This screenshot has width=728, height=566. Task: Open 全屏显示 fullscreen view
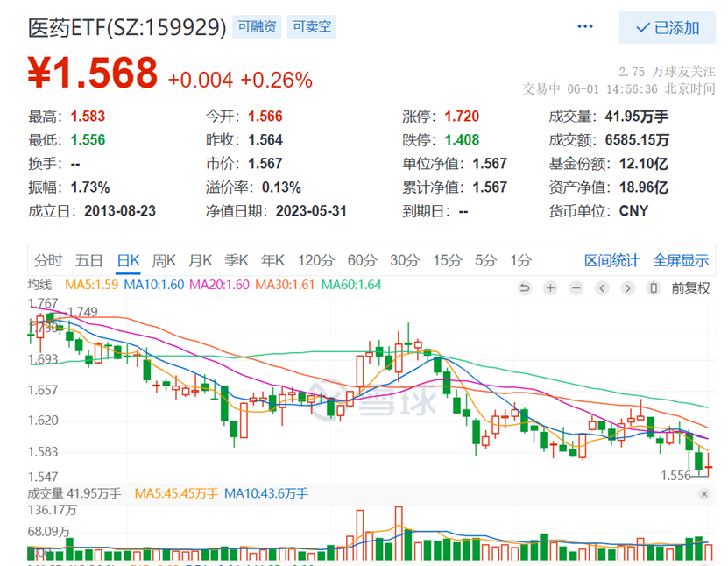(681, 260)
